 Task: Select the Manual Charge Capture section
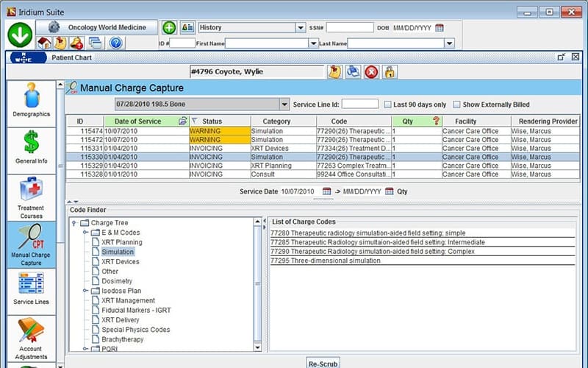(x=31, y=244)
